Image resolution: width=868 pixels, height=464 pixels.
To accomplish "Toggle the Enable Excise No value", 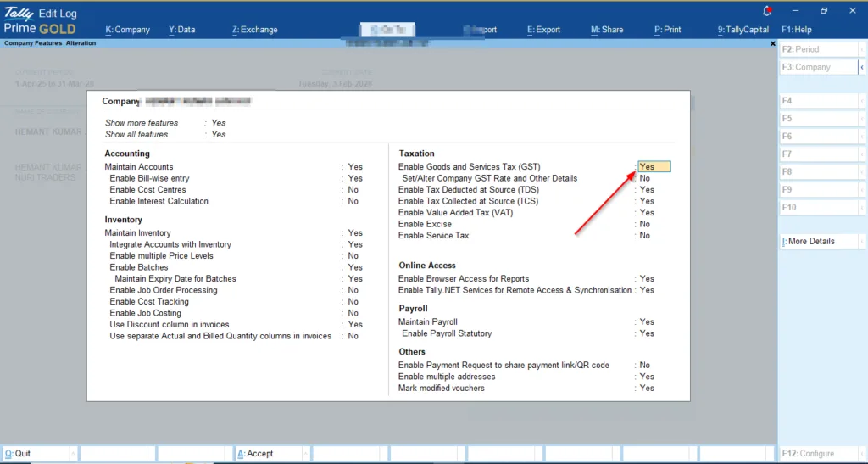I will 645,224.
